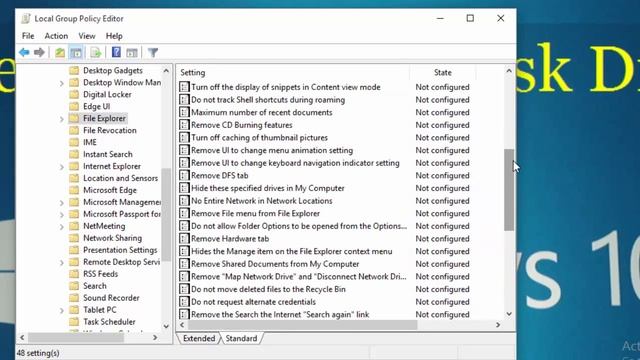Select Do not move deleted files to Recycle Bin
The image size is (640, 360).
click(268, 289)
